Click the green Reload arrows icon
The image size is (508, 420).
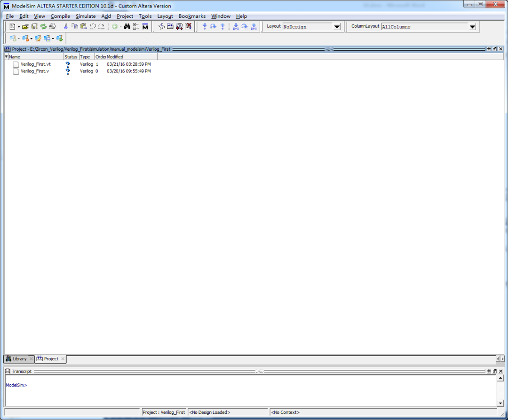coord(43,26)
